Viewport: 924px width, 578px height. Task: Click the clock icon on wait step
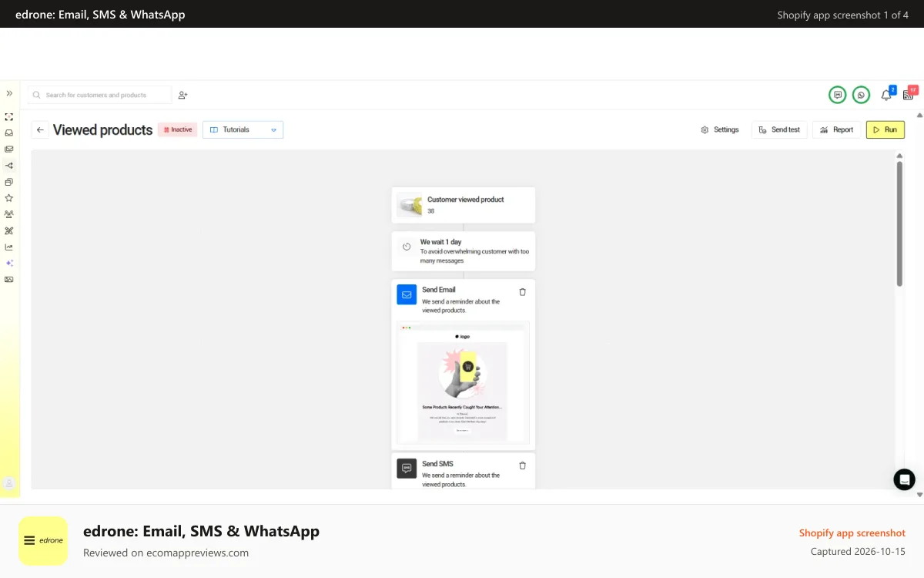(407, 247)
